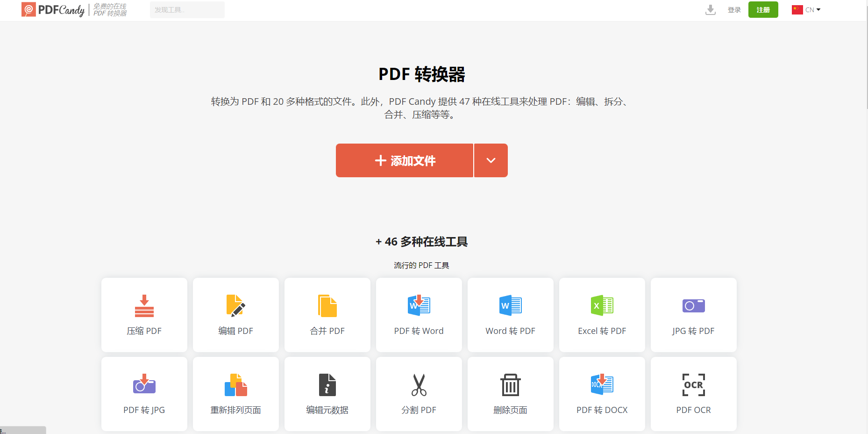Image resolution: width=868 pixels, height=434 pixels.
Task: Click the 删除页面 label text
Action: tap(511, 410)
